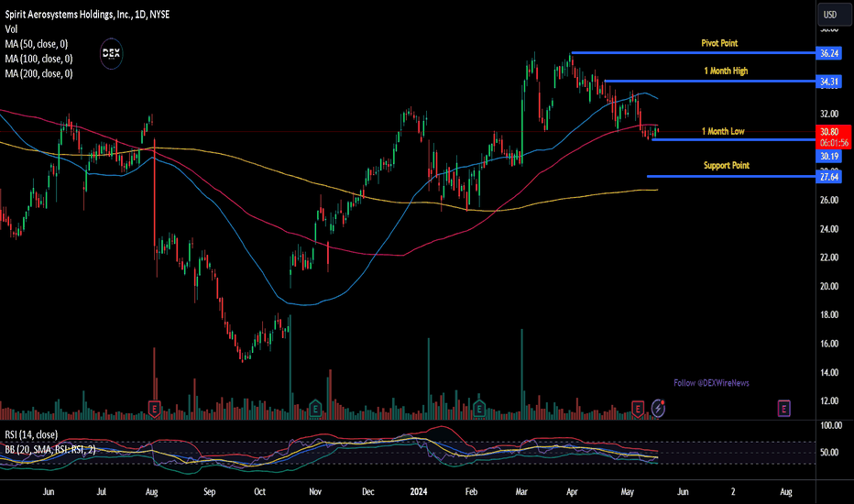Click the 24.00 price axis label
Image resolution: width=854 pixels, height=504 pixels.
click(829, 229)
